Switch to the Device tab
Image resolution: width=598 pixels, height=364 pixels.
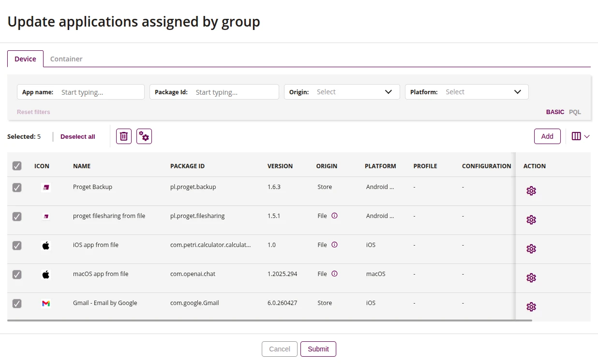pos(25,58)
